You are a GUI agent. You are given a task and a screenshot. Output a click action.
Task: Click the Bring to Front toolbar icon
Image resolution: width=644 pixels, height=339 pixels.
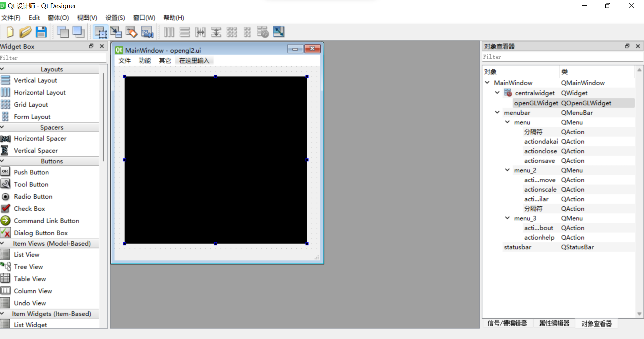point(78,32)
